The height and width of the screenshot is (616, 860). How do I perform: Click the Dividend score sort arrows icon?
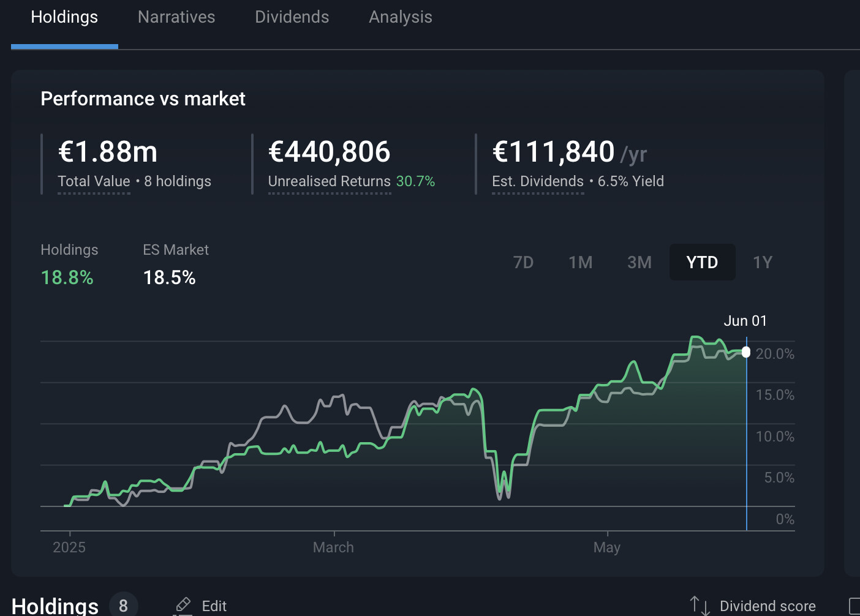pos(700,606)
